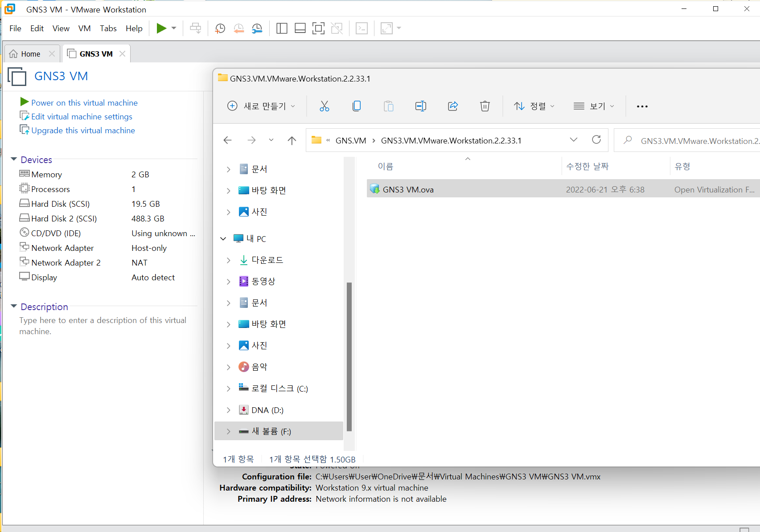Click the Copy icon in Explorer toolbar
This screenshot has width=760, height=532.
(x=357, y=106)
